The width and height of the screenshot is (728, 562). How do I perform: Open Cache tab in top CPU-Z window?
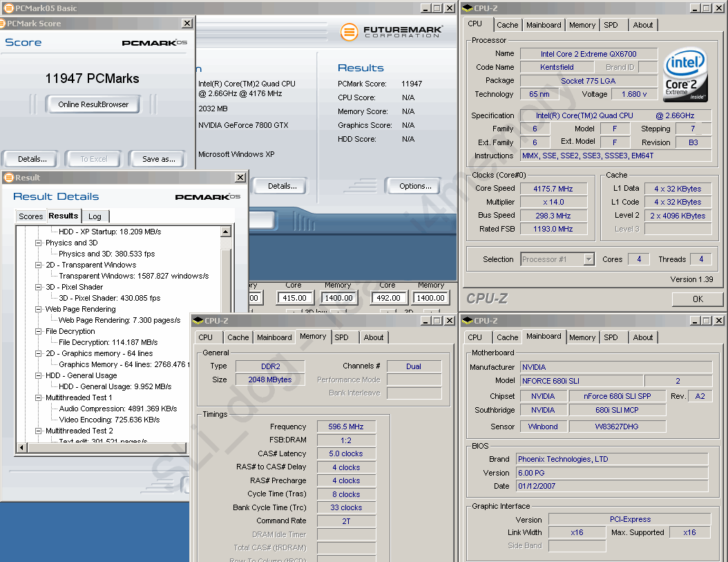(507, 25)
